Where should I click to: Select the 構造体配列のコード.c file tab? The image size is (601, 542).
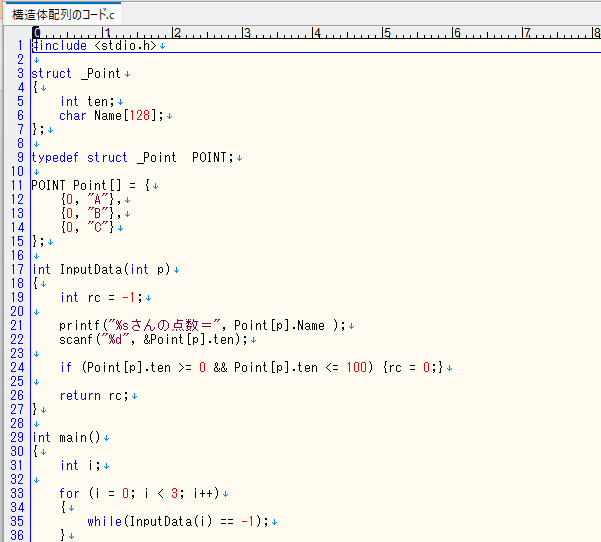[x=63, y=13]
